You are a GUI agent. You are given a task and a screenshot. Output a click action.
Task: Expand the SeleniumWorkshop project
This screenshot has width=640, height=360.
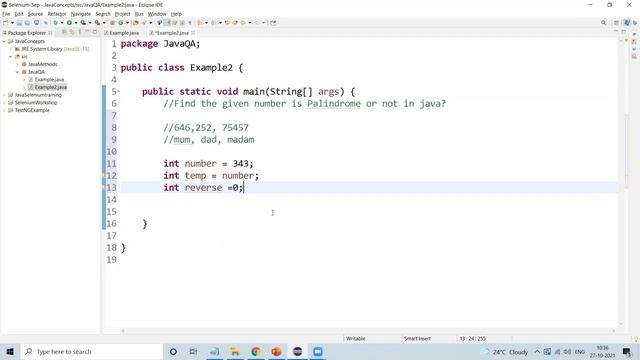[x=4, y=102]
